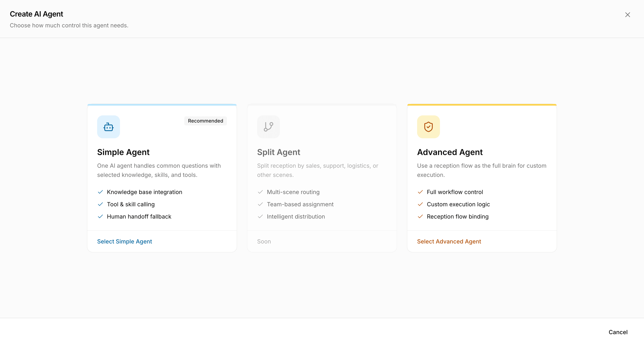Viewport: 644px width, 346px height.
Task: Click checkmark beside Team-based assignment
Action: click(x=260, y=204)
